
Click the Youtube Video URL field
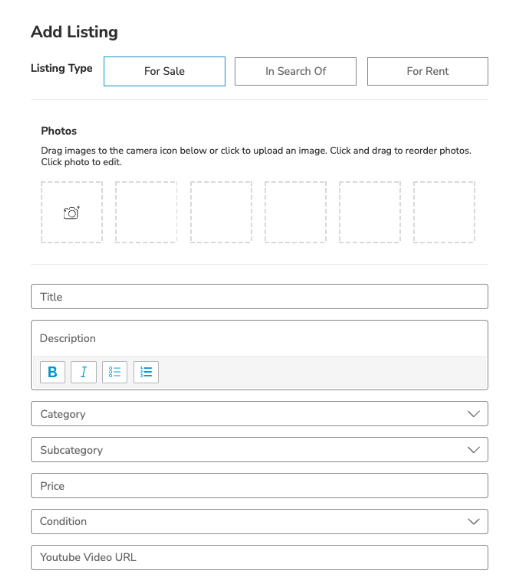coord(259,557)
